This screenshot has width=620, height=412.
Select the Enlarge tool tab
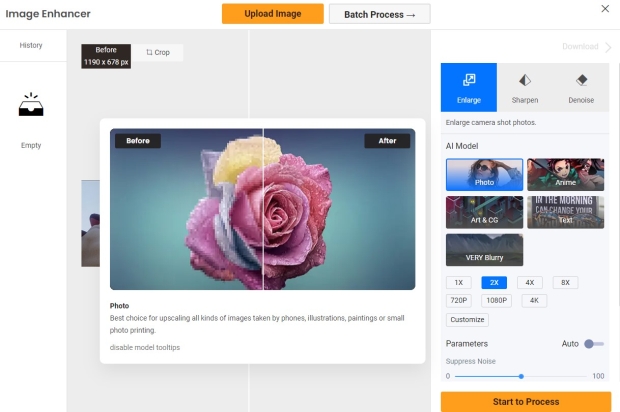tap(469, 87)
